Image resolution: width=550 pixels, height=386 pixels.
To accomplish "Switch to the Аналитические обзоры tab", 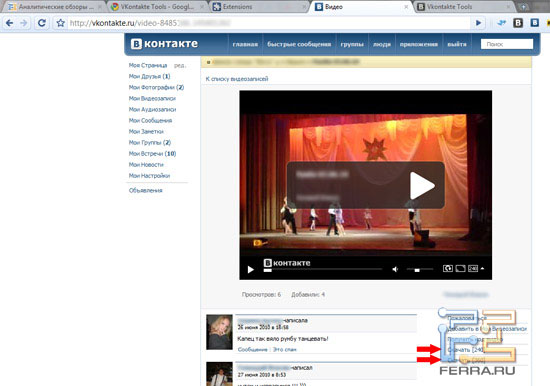I will (55, 7).
